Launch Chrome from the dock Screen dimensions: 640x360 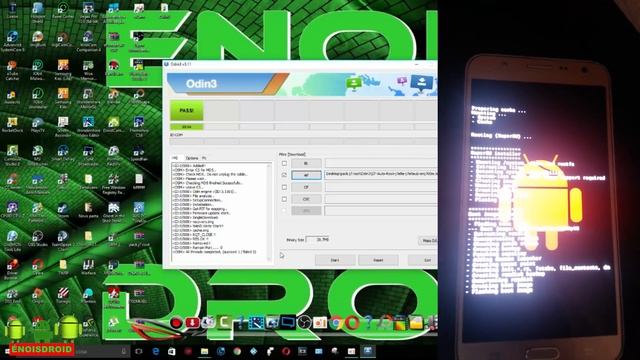[336, 323]
